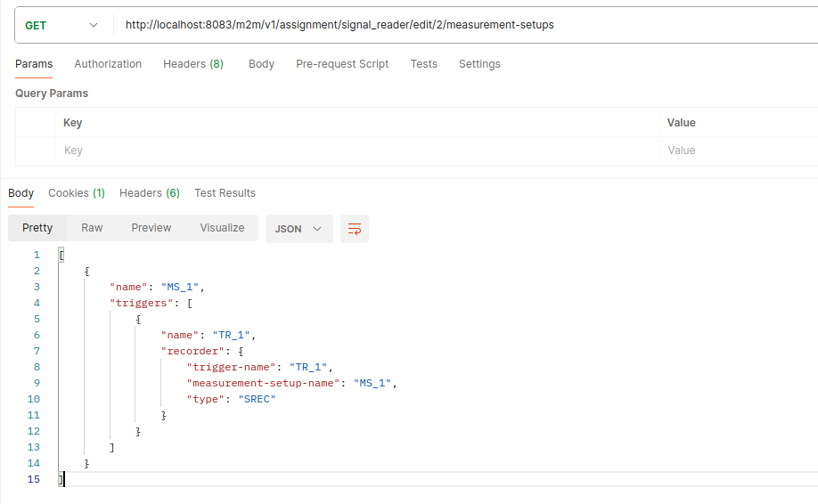Select the Pretty response view
This screenshot has width=818, height=504.
point(37,228)
